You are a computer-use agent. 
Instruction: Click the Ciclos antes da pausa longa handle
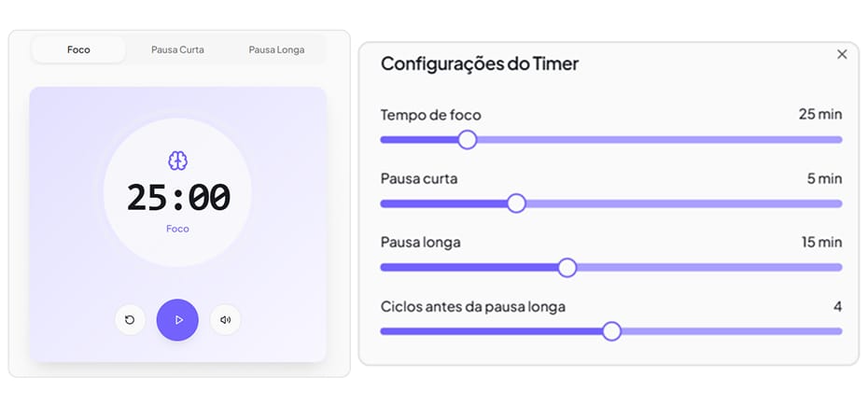[611, 331]
